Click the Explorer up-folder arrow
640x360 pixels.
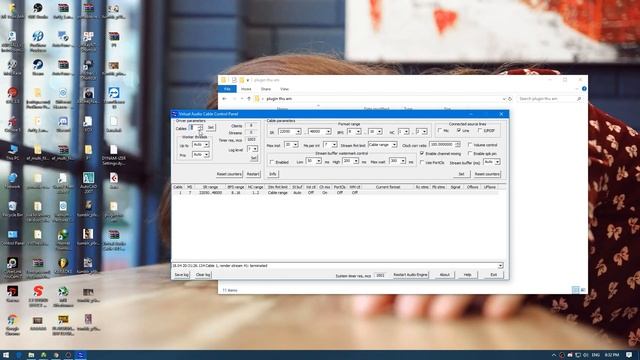point(249,99)
